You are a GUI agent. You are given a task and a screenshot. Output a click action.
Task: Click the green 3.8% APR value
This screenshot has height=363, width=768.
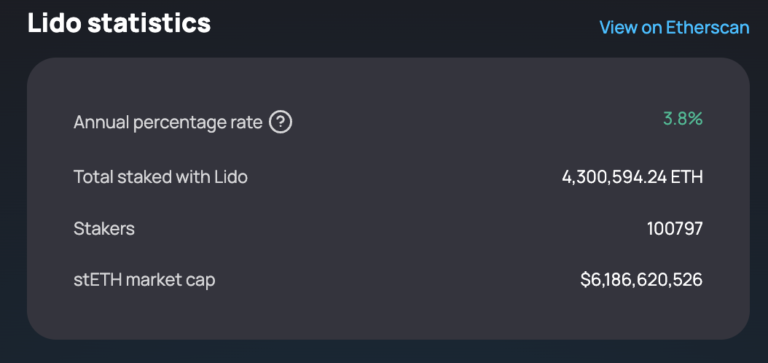[683, 119]
